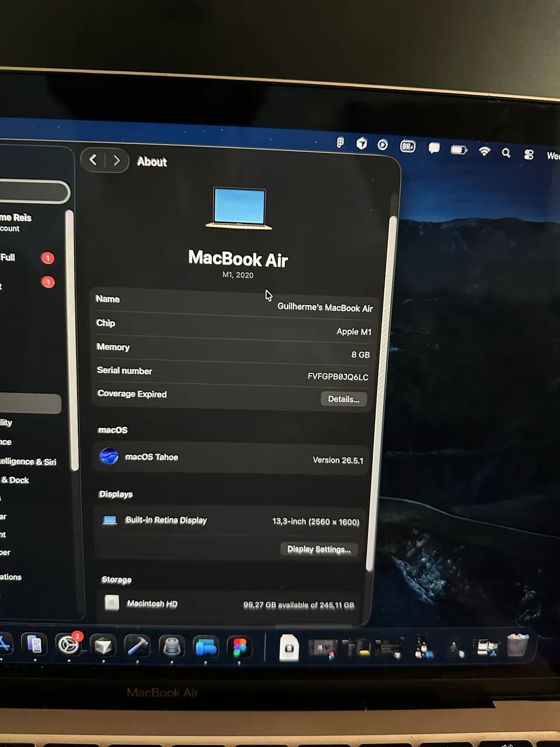
Task: Click Version 26.5.1 text
Action: (x=338, y=460)
